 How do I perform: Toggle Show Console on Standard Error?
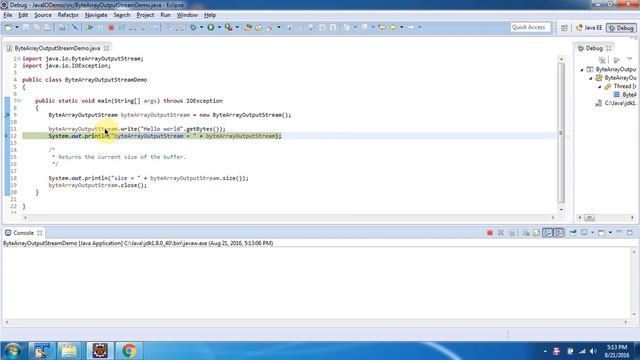[x=558, y=233]
